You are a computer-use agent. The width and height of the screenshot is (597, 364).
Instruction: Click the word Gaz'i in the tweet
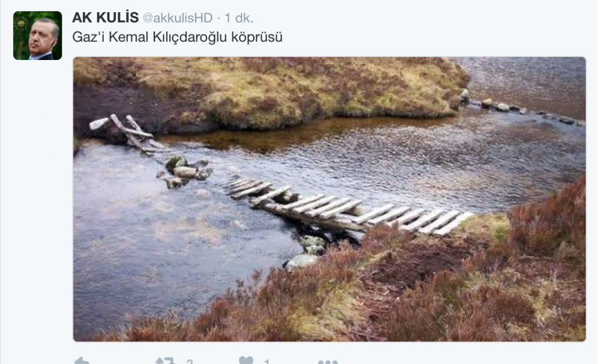pos(89,37)
